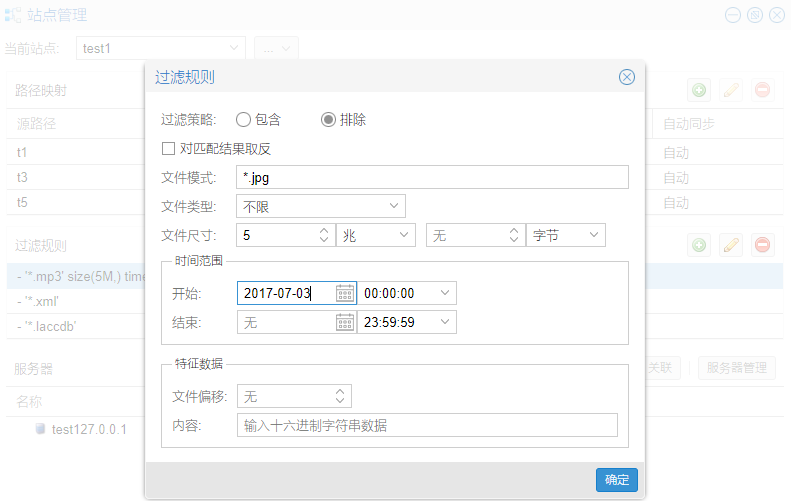Click the 确定 button

pos(617,480)
